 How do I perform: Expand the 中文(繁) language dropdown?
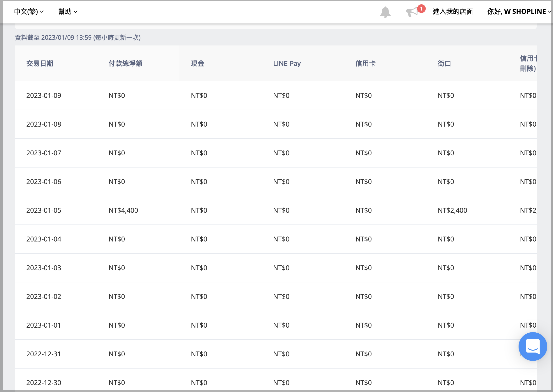pyautogui.click(x=29, y=11)
